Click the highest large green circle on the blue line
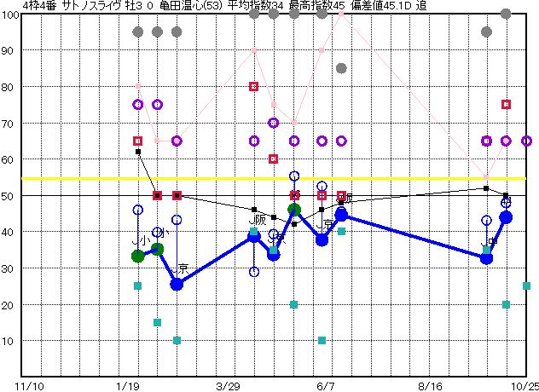 pyautogui.click(x=294, y=210)
